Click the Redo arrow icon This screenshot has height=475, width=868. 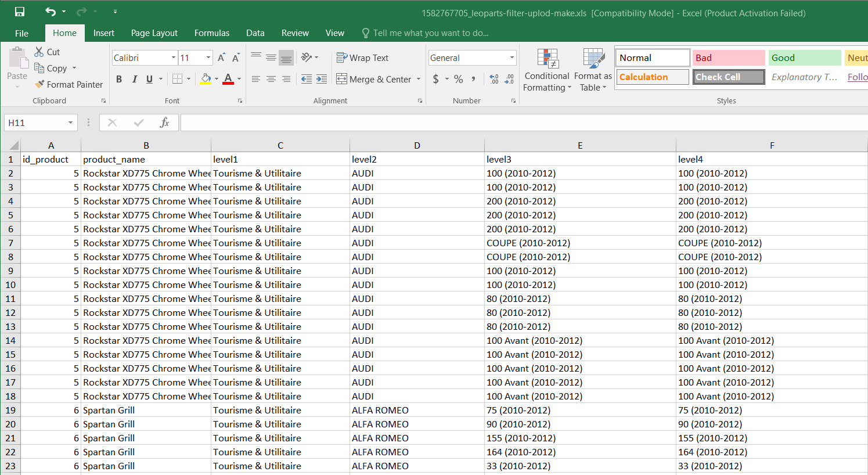pyautogui.click(x=81, y=12)
